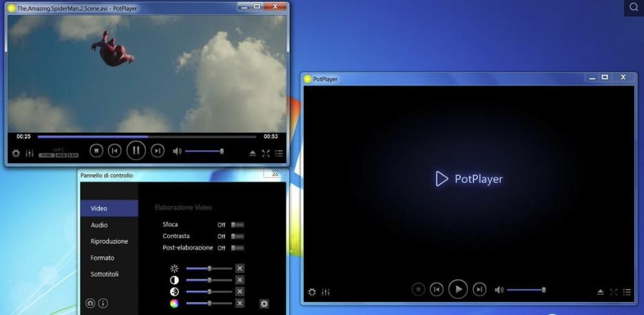
Task: Enable the Contrasta switch
Action: (238, 237)
